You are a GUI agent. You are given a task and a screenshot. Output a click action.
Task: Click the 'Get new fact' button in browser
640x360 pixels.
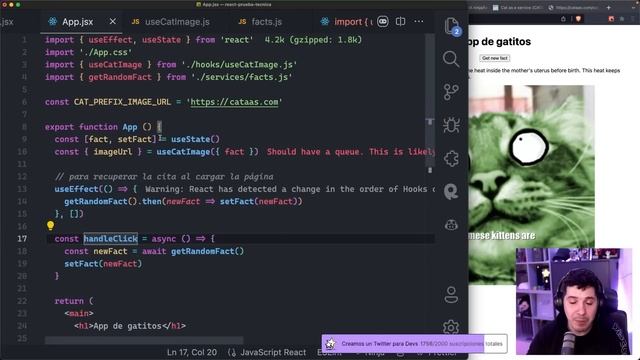pyautogui.click(x=495, y=58)
